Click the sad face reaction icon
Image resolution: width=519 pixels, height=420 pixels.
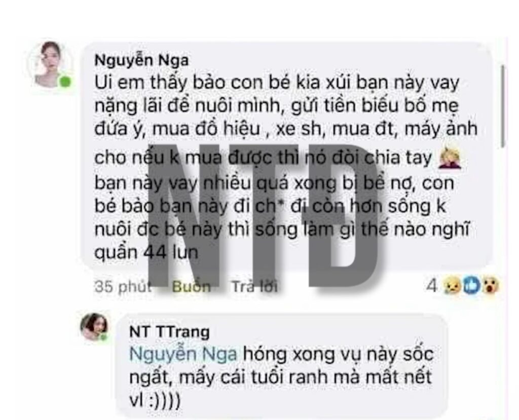point(452,286)
